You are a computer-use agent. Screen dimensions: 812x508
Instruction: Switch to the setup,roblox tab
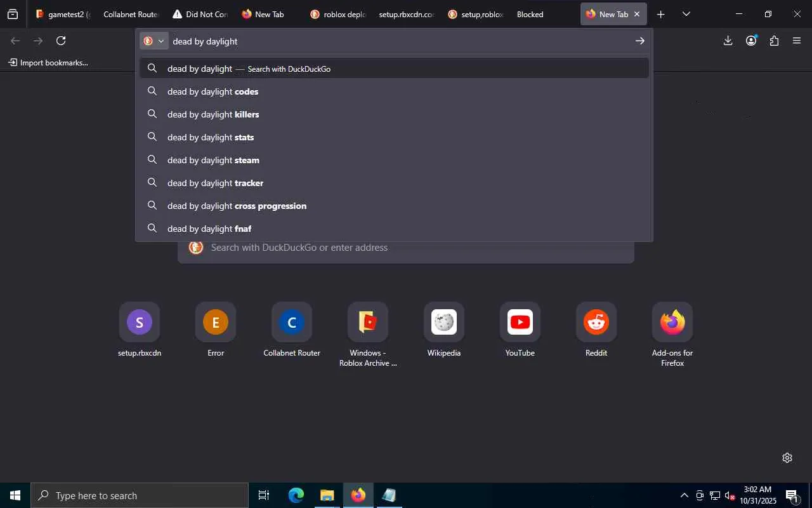coord(475,14)
